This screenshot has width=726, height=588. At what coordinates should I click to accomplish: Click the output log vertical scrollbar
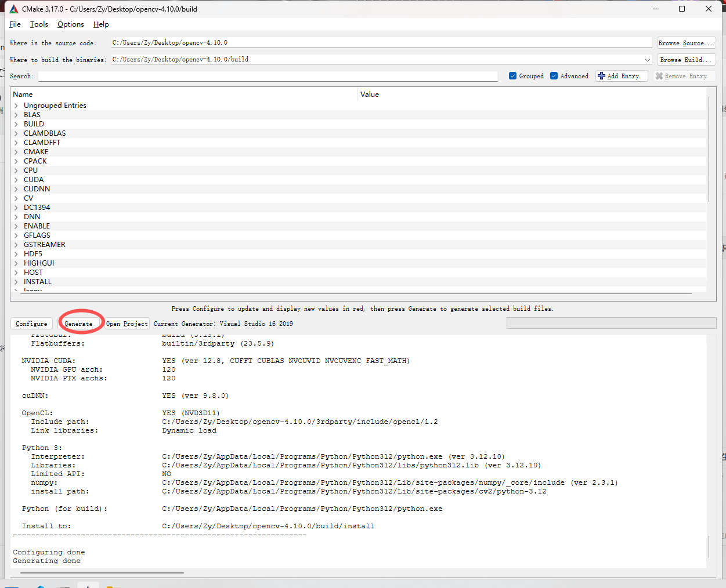(709, 547)
